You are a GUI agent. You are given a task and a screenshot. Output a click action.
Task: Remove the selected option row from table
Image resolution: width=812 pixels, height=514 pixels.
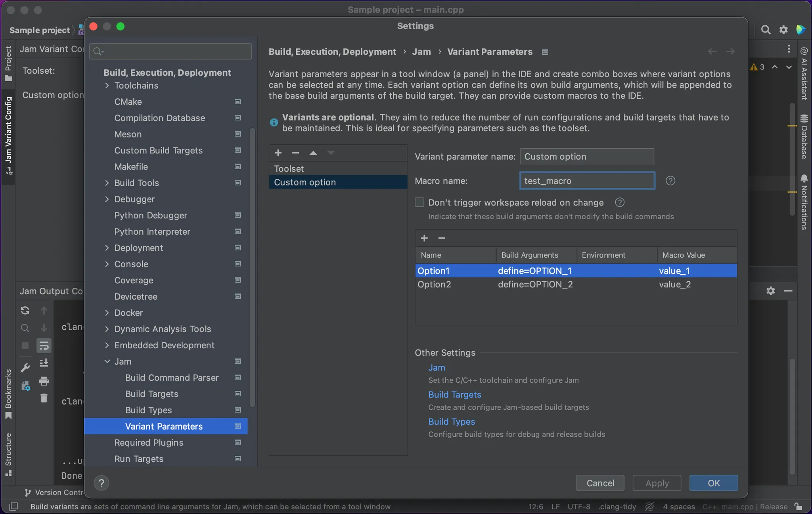[x=442, y=238]
